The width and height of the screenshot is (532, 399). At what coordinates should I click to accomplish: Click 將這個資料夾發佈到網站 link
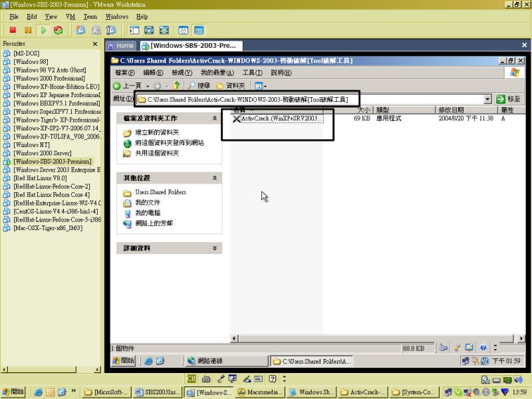click(x=170, y=143)
